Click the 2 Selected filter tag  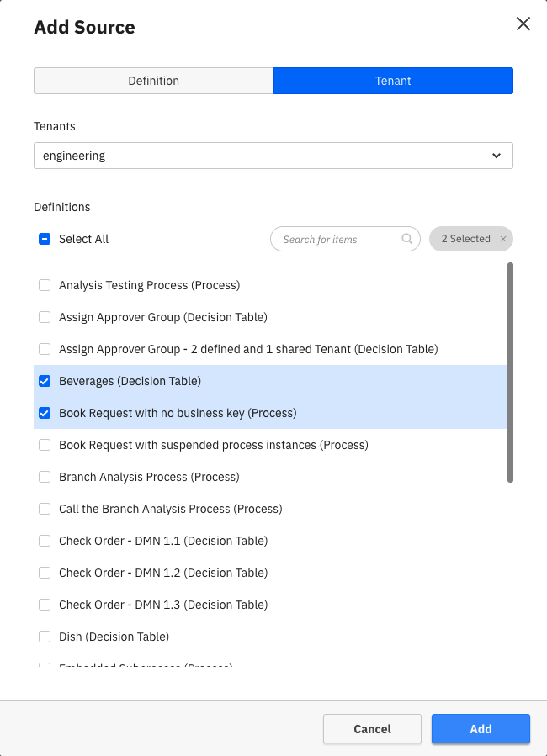click(465, 239)
